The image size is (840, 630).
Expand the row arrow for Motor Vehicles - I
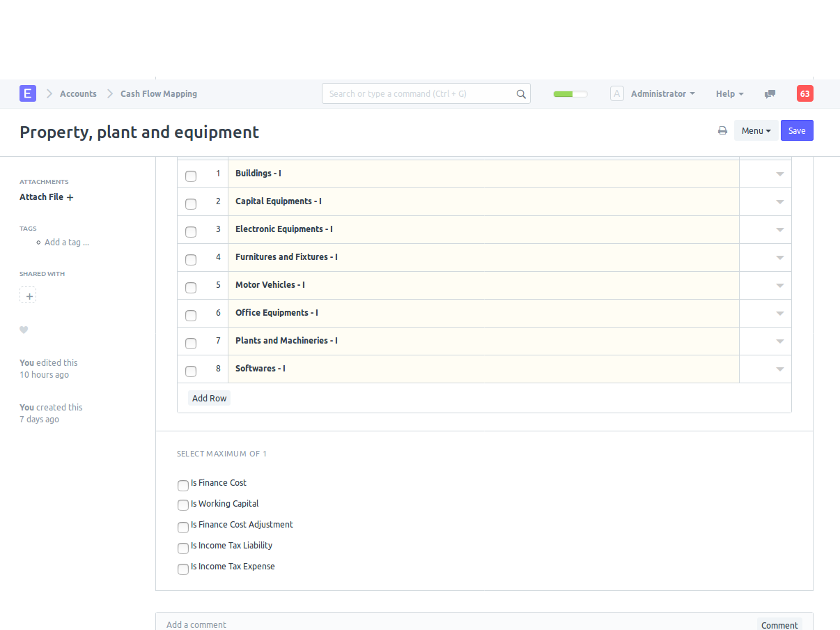pyautogui.click(x=779, y=286)
